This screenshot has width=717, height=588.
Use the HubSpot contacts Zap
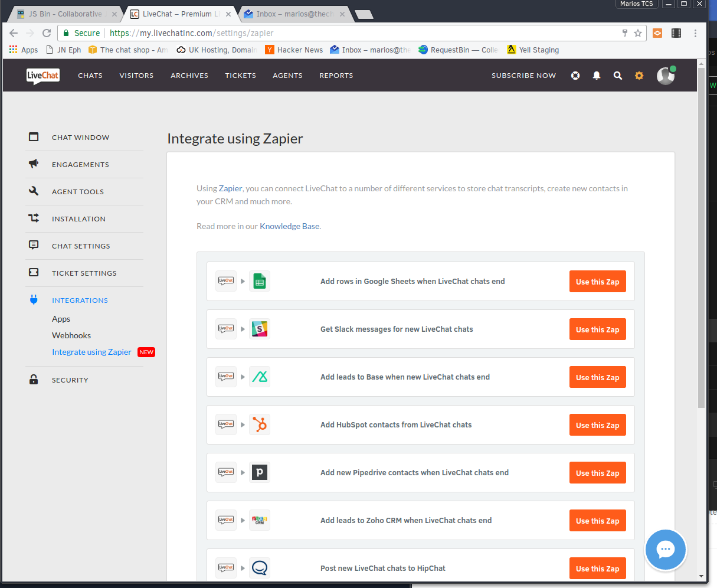coord(598,425)
